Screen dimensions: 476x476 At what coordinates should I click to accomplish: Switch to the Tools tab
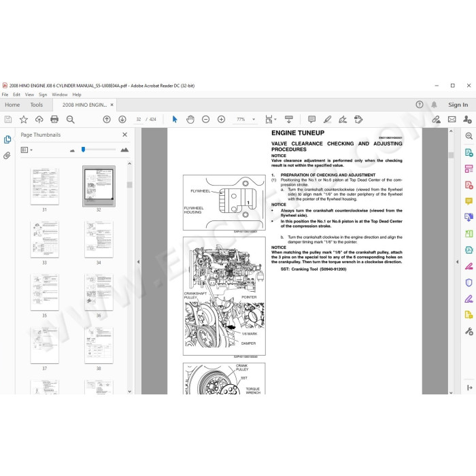pyautogui.click(x=37, y=105)
